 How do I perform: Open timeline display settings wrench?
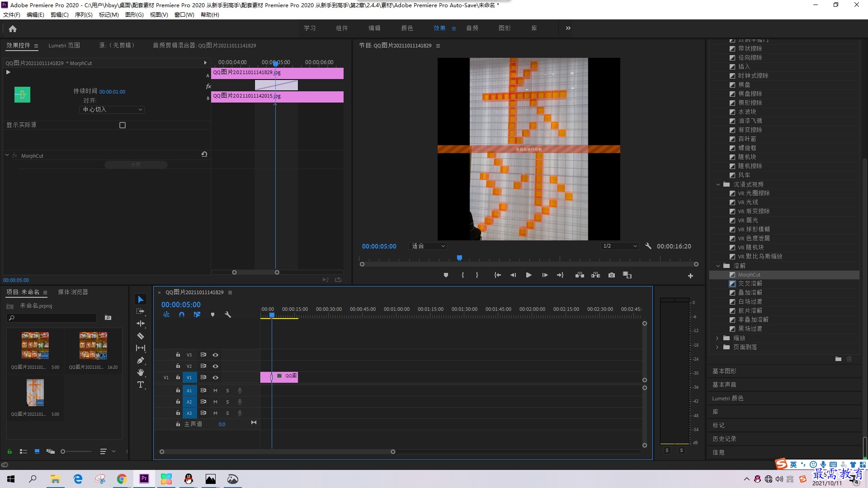point(228,314)
